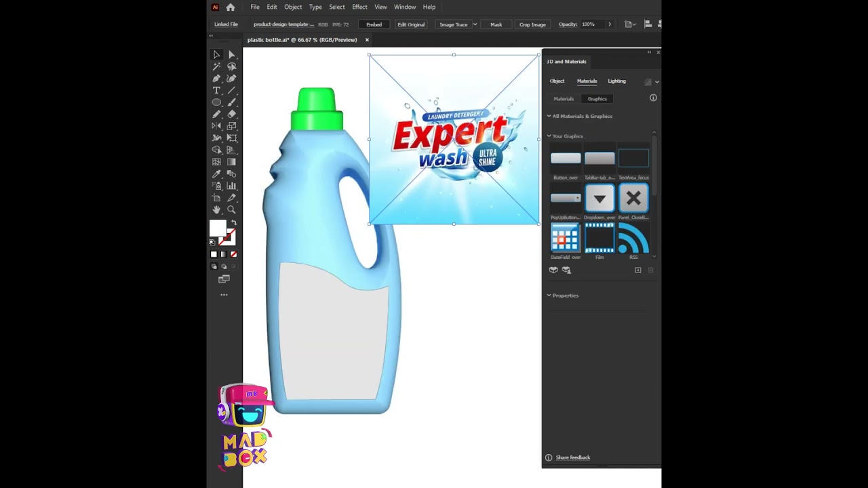Enable Draw Behind mode
This screenshot has height=488, width=868.
point(224,266)
